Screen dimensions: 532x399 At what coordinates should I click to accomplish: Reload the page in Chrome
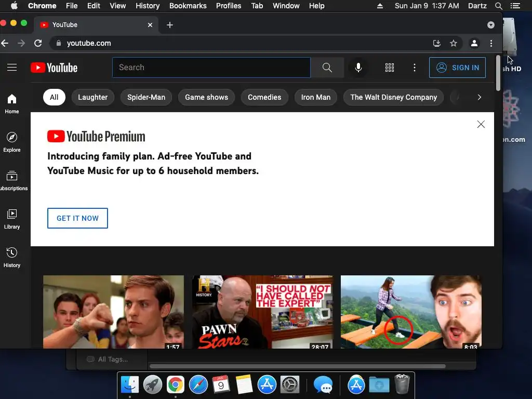pyautogui.click(x=38, y=43)
